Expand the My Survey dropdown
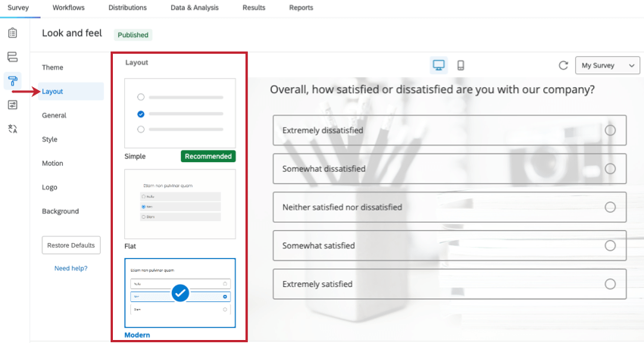Screen dimensions: 644x343 click(608, 65)
